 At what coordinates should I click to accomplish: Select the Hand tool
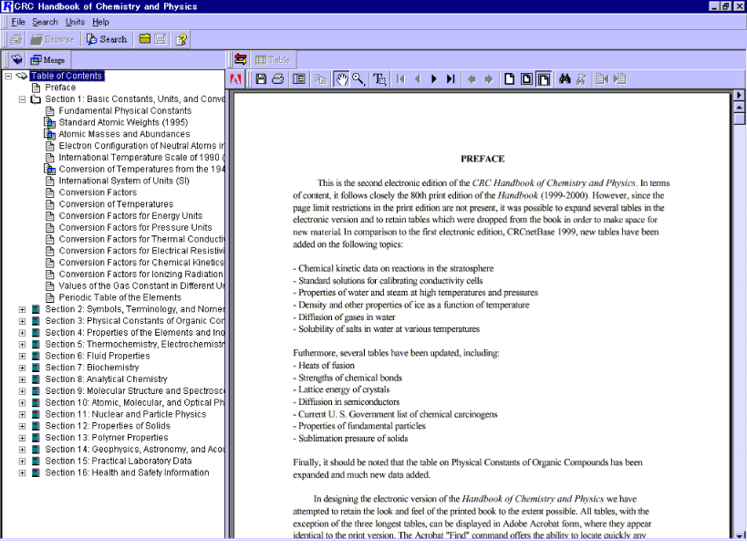[342, 79]
